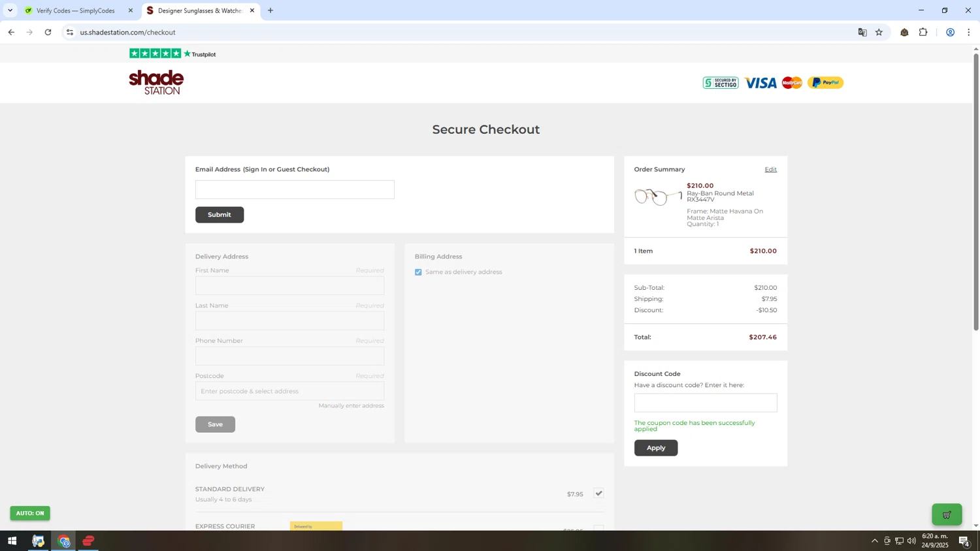980x551 pixels.
Task: Click the Save delivery address button
Action: (215, 424)
